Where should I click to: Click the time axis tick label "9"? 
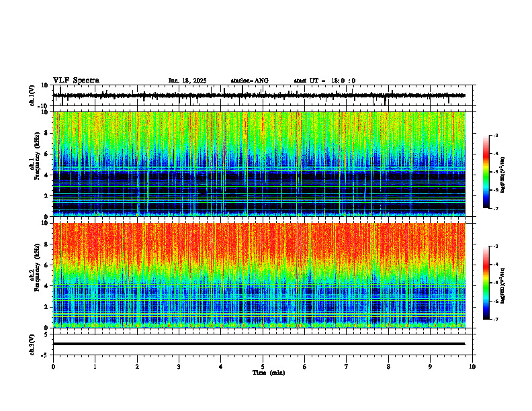click(430, 367)
